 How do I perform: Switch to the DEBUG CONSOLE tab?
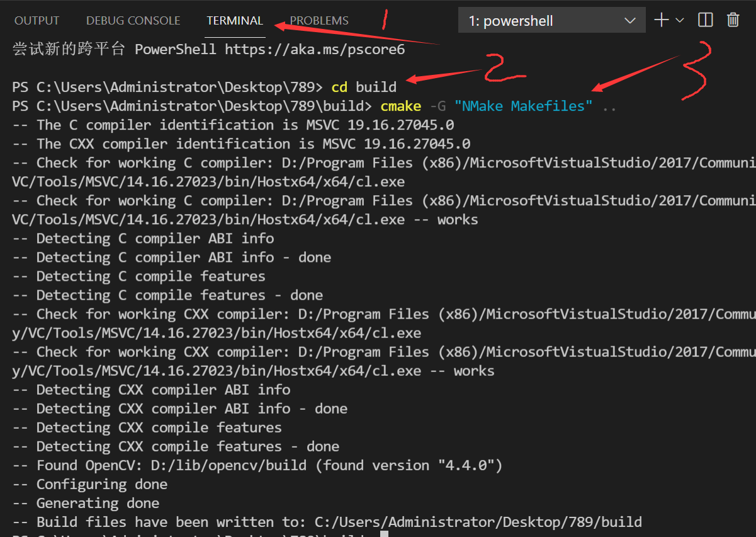tap(133, 20)
